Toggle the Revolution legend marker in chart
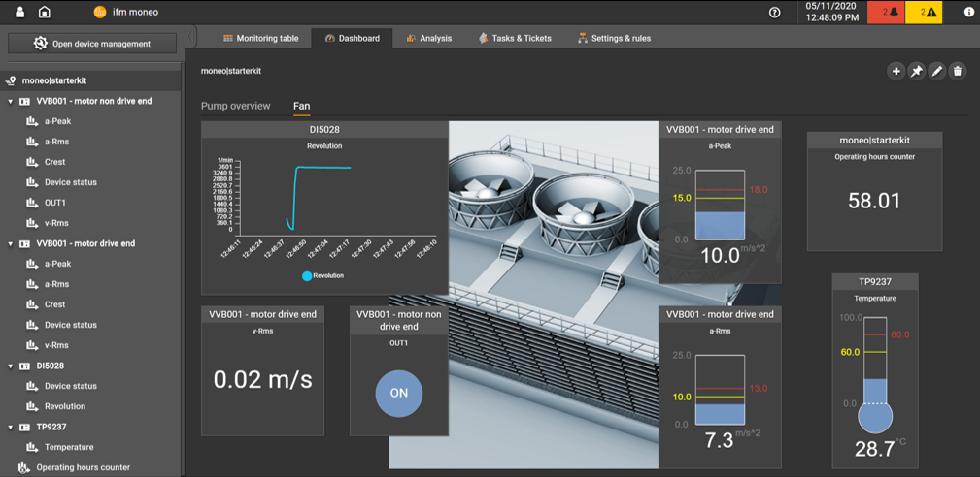This screenshot has height=477, width=980. click(x=307, y=275)
